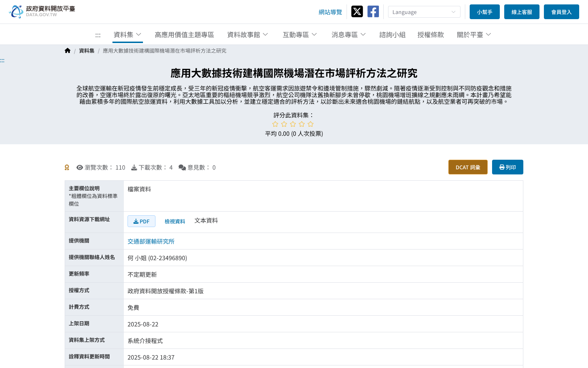Click 資料集 in the breadcrumb
588x368 pixels.
tap(87, 51)
